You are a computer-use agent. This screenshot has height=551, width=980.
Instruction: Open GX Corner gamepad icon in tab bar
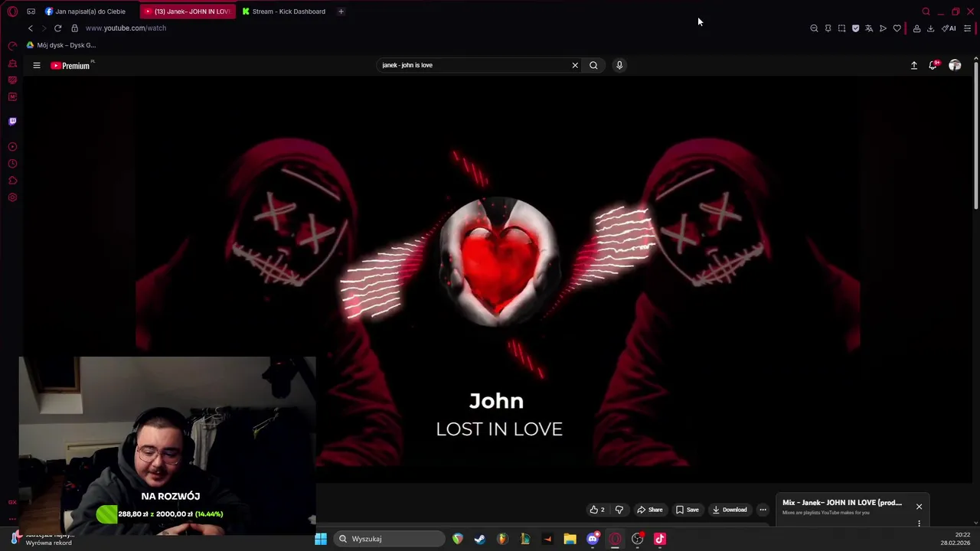(31, 11)
